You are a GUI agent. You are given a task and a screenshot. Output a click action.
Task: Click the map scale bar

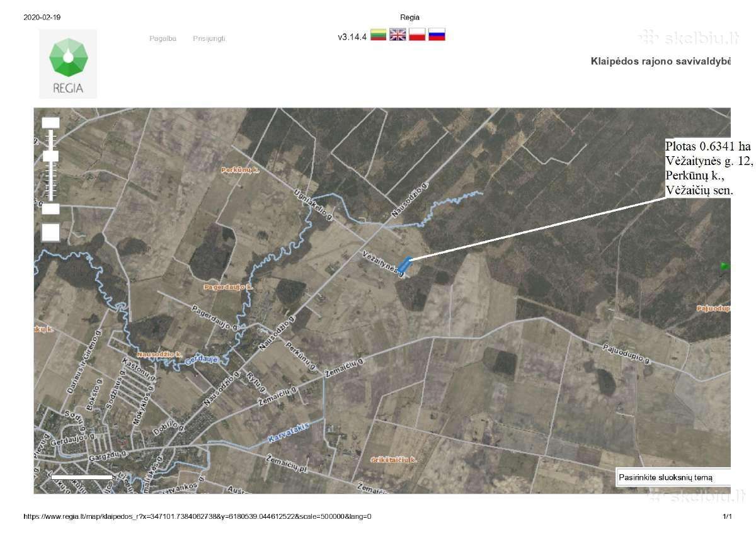[82, 477]
